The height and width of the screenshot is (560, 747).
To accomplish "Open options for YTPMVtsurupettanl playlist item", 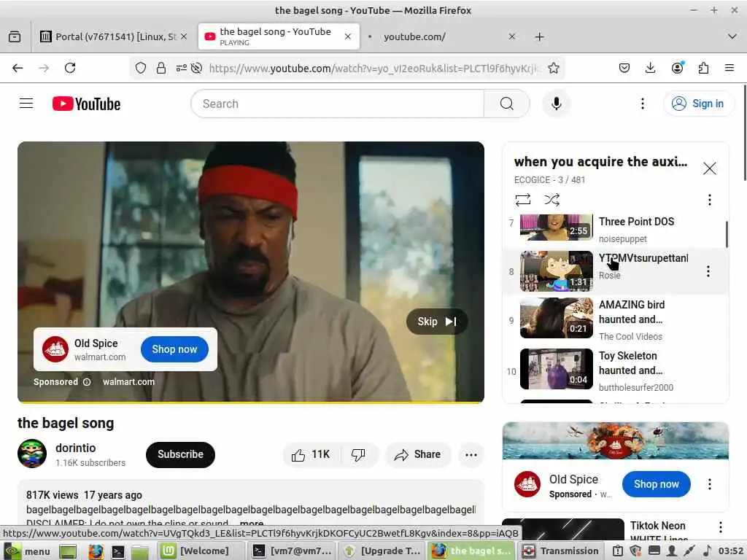I will click(708, 271).
